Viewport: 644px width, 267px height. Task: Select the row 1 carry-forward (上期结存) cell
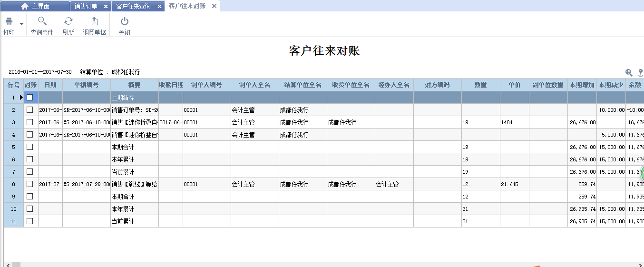click(135, 98)
